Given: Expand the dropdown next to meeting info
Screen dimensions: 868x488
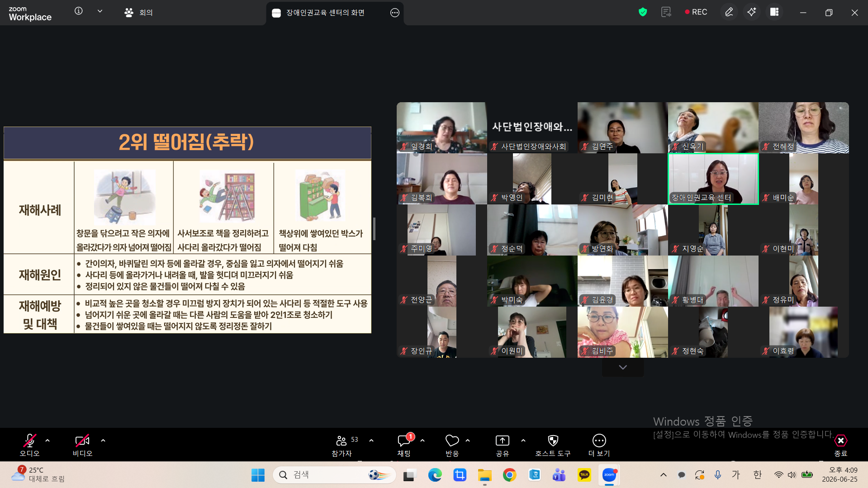Looking at the screenshot, I should click(100, 11).
